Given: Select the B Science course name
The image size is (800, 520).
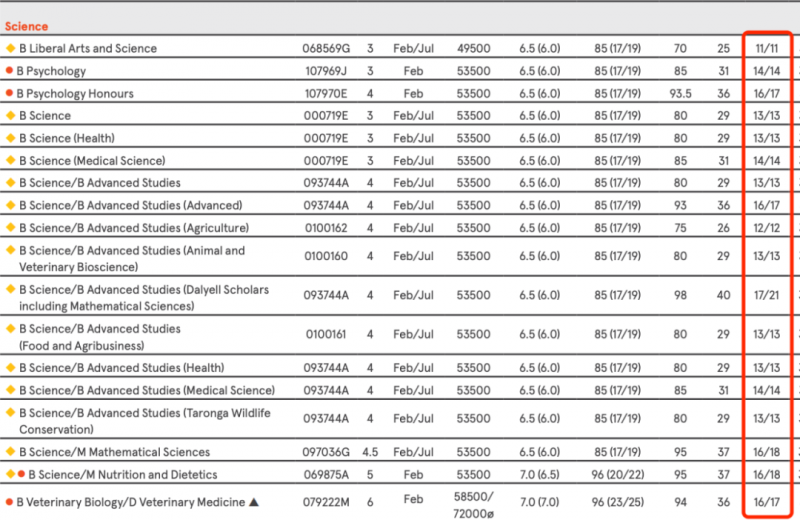Looking at the screenshot, I should click(45, 116).
